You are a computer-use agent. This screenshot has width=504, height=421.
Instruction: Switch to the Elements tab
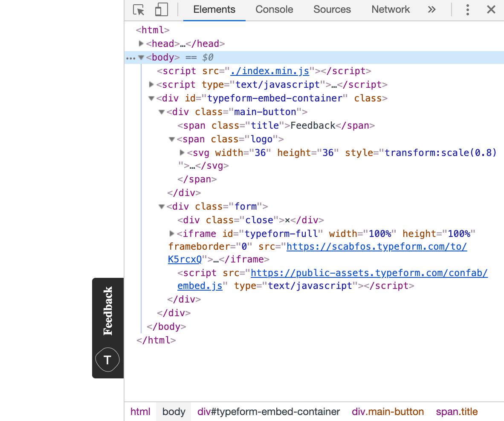pyautogui.click(x=214, y=10)
